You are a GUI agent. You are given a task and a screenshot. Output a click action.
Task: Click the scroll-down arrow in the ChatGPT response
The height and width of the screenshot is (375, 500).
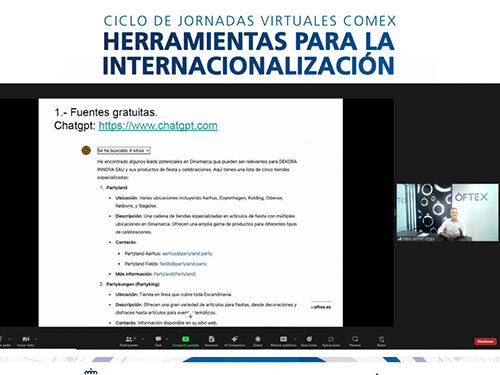190,315
